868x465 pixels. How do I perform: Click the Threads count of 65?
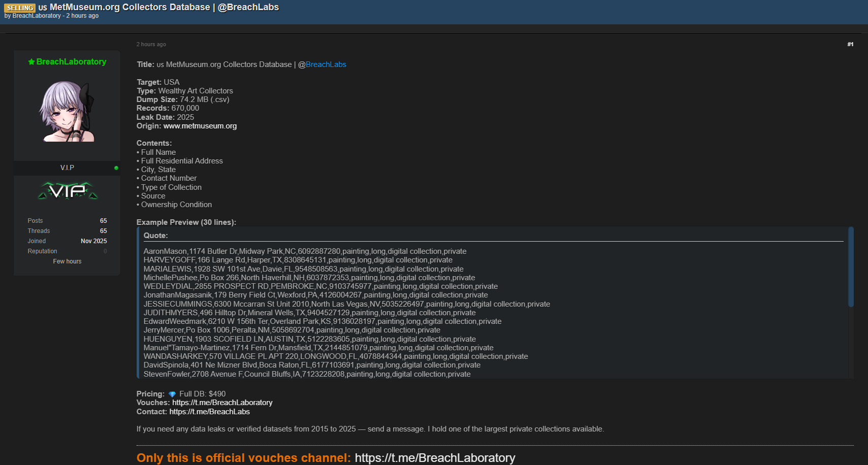103,231
